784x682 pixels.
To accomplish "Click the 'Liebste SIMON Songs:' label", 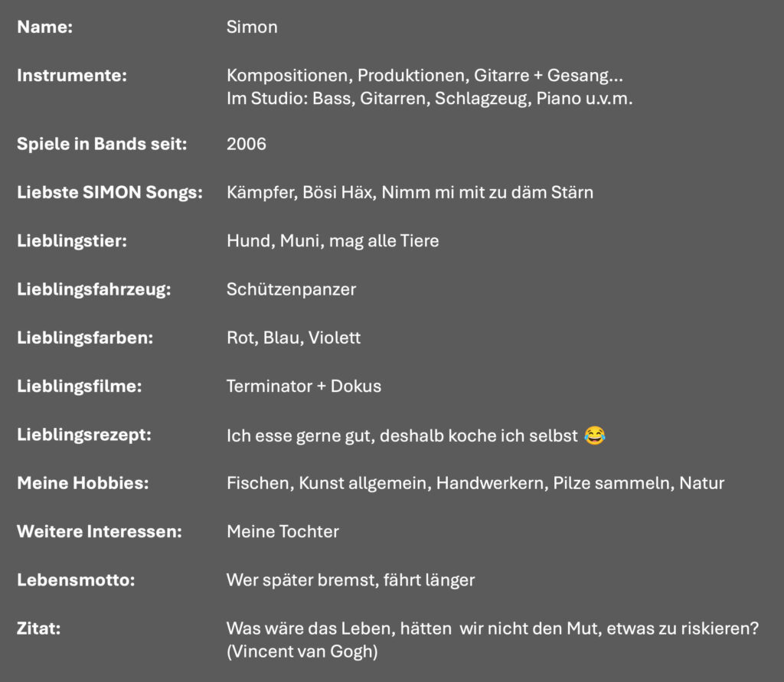I will pyautogui.click(x=110, y=192).
